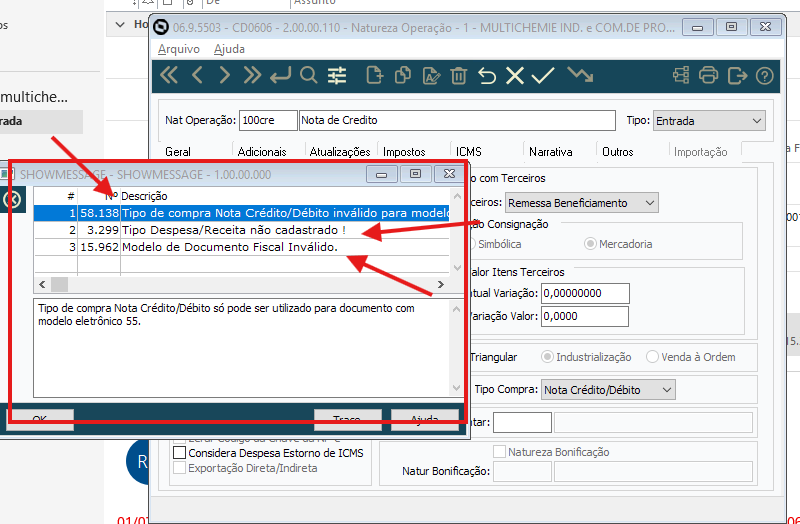Select Mercadoria radio button
Screen dimensions: 800x524
[590, 244]
